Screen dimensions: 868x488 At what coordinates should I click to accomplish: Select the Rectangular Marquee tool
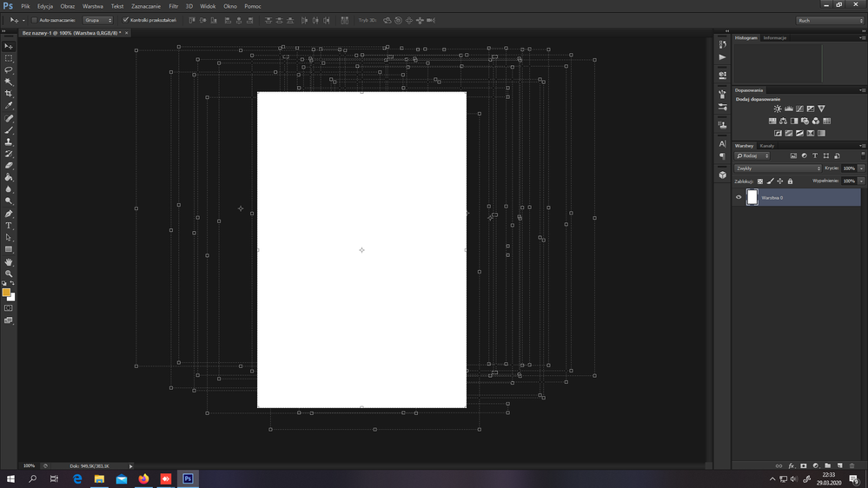(9, 58)
